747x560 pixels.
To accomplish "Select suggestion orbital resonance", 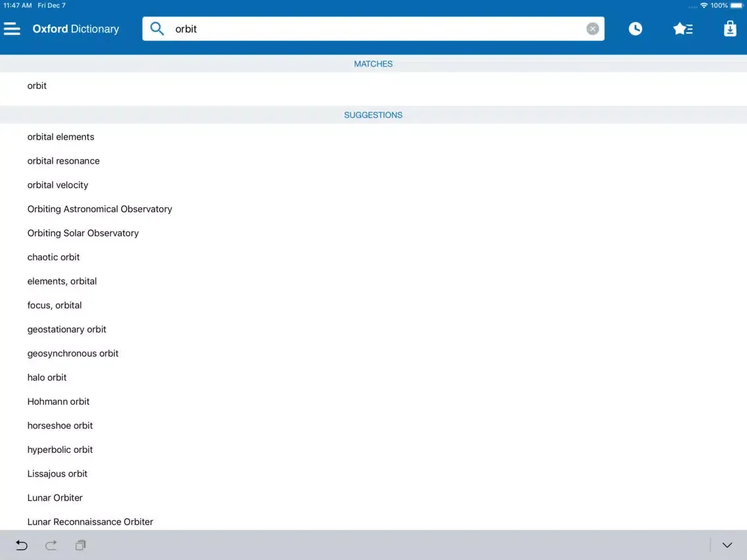I will click(63, 161).
